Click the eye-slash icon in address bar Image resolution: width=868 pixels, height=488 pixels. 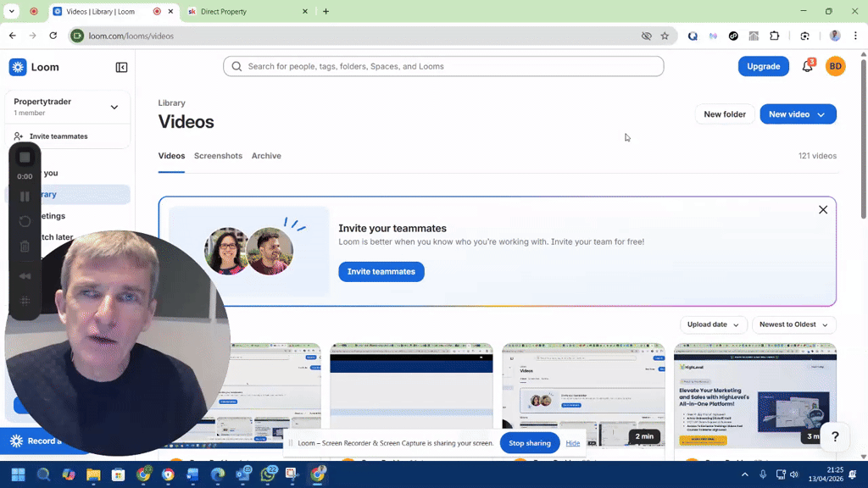646,36
